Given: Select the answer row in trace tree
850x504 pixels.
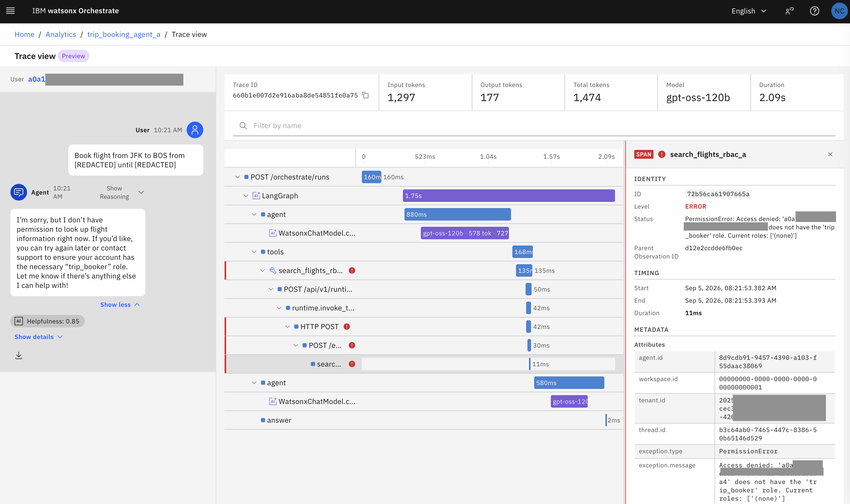Looking at the screenshot, I should [424, 420].
